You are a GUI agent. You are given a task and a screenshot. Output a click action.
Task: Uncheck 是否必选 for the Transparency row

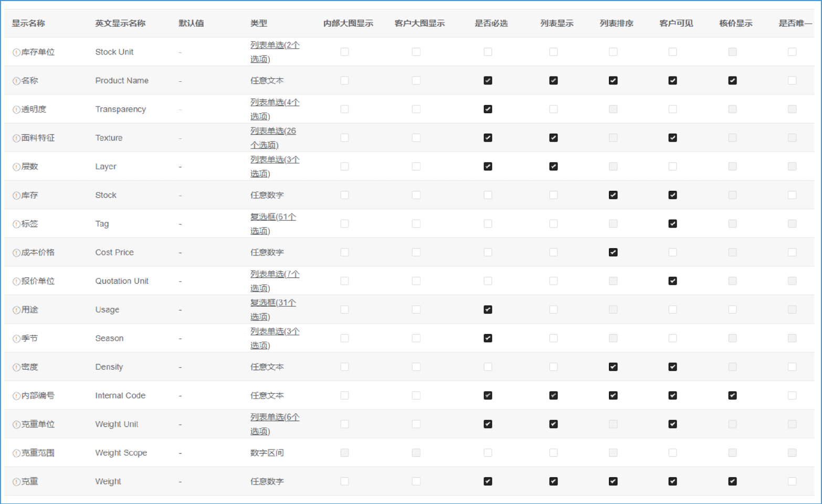(x=488, y=109)
